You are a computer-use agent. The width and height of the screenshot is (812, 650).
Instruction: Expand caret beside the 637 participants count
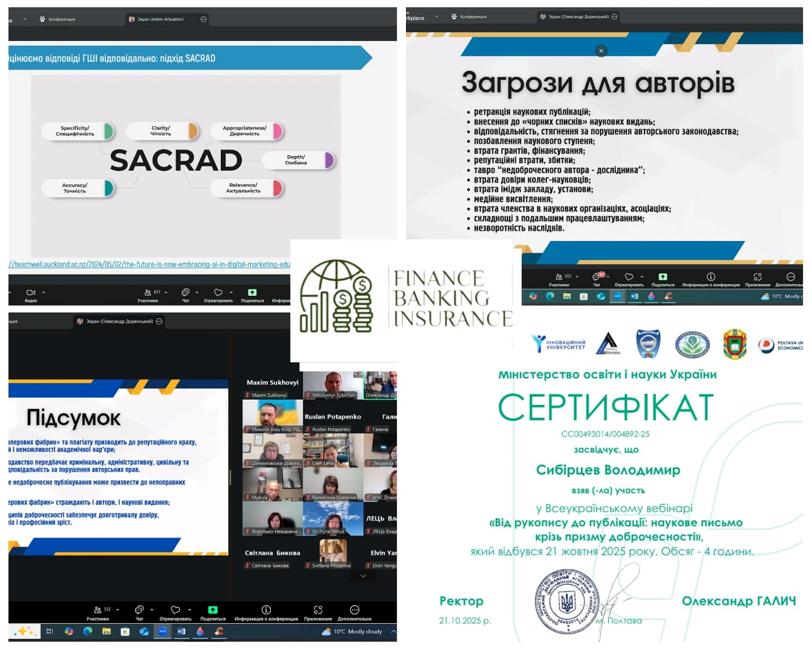click(x=166, y=292)
